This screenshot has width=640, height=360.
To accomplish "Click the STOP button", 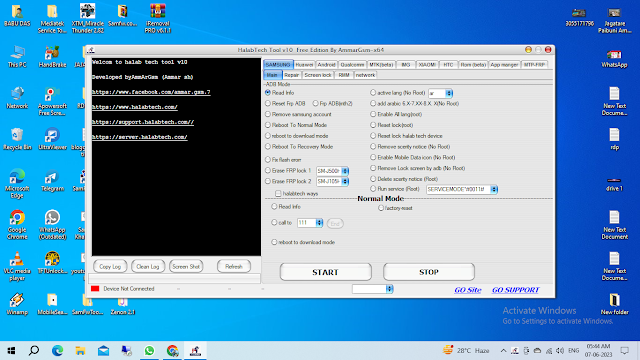I will tap(429, 272).
